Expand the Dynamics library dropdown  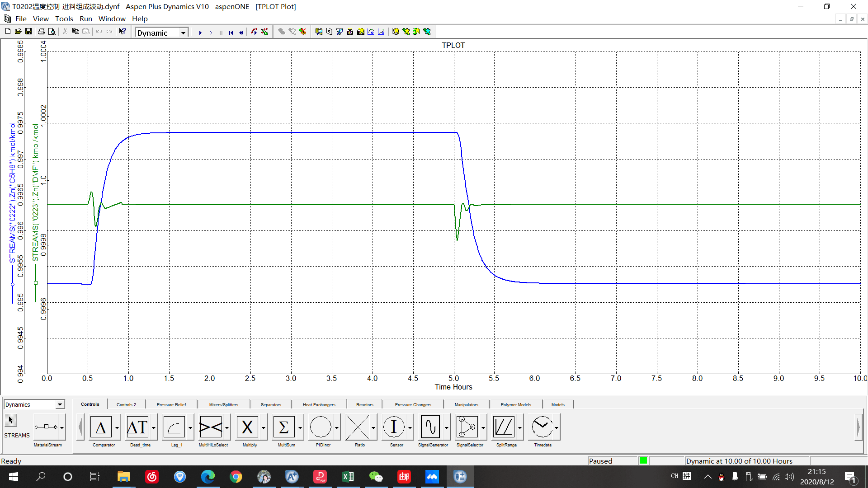(x=60, y=405)
